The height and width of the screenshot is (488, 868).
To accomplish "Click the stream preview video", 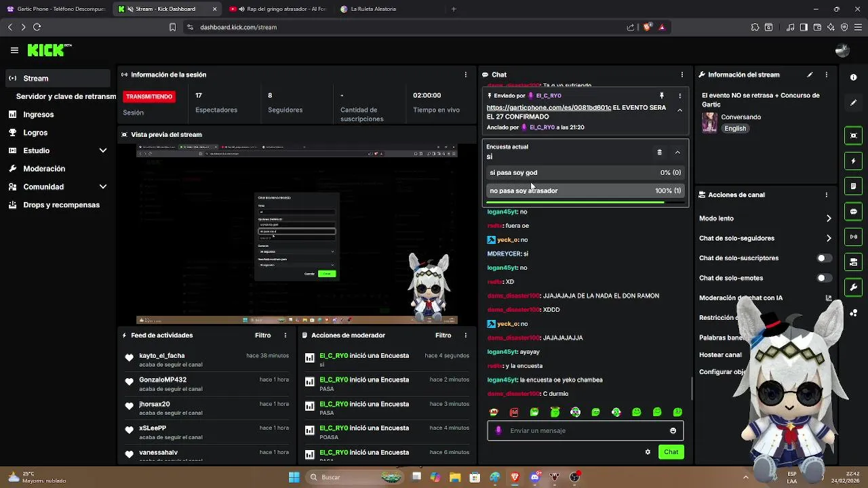I will point(297,235).
